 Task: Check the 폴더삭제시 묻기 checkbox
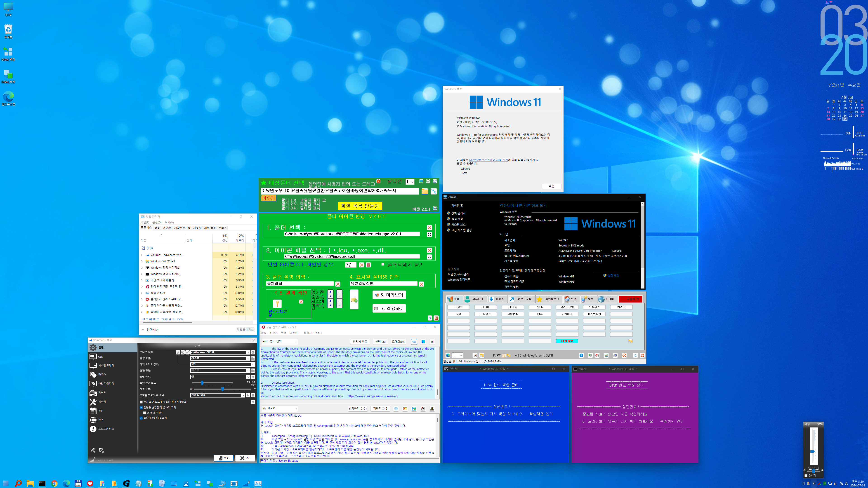(383, 264)
